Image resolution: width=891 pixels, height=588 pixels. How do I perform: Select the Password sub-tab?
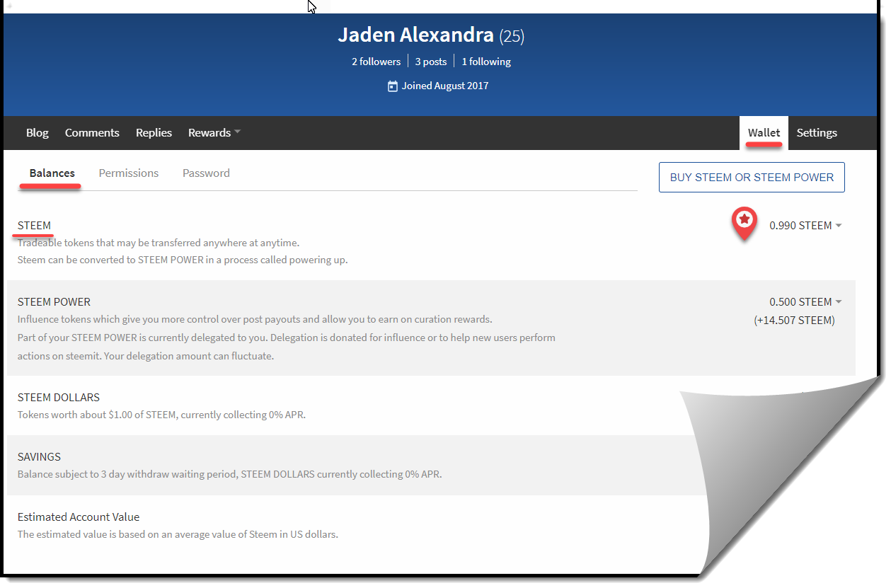coord(206,173)
